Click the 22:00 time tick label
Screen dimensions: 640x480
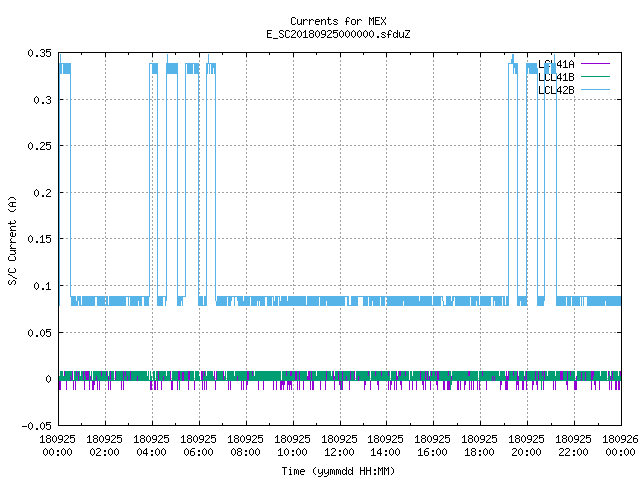[x=573, y=452]
